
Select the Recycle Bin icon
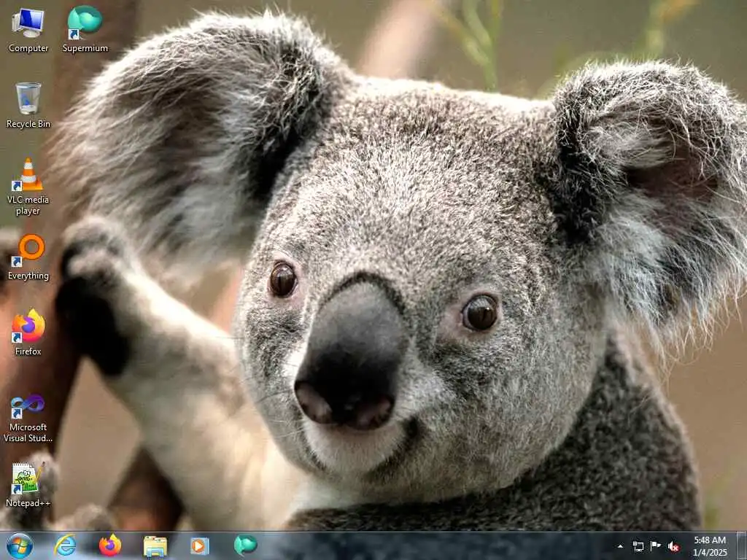coord(28,105)
